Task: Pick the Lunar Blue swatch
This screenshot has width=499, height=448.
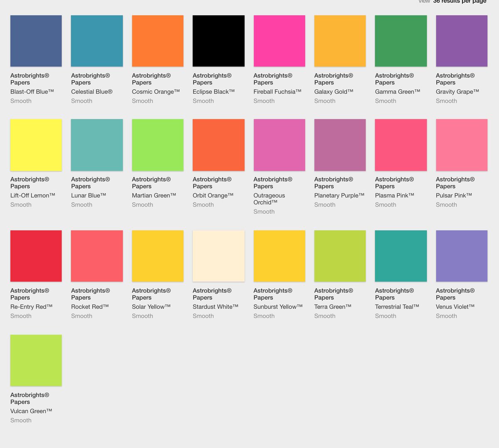Action: 97,145
